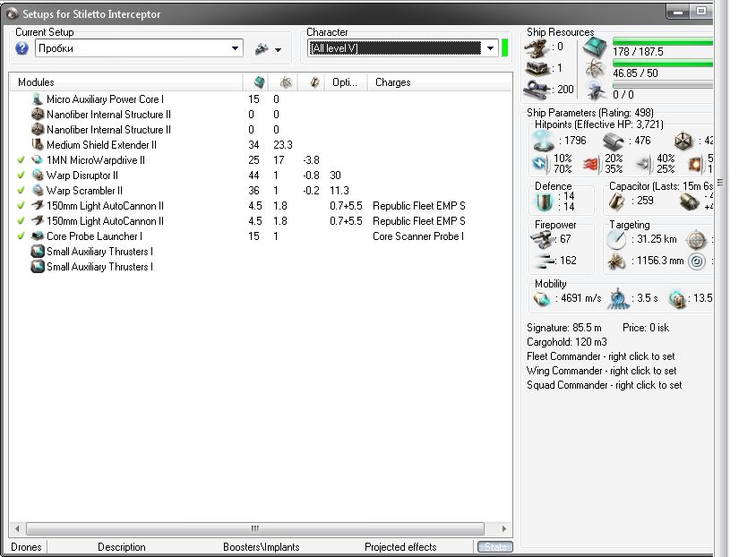Toggle Core Probe Launcher I active checkmark

21,236
